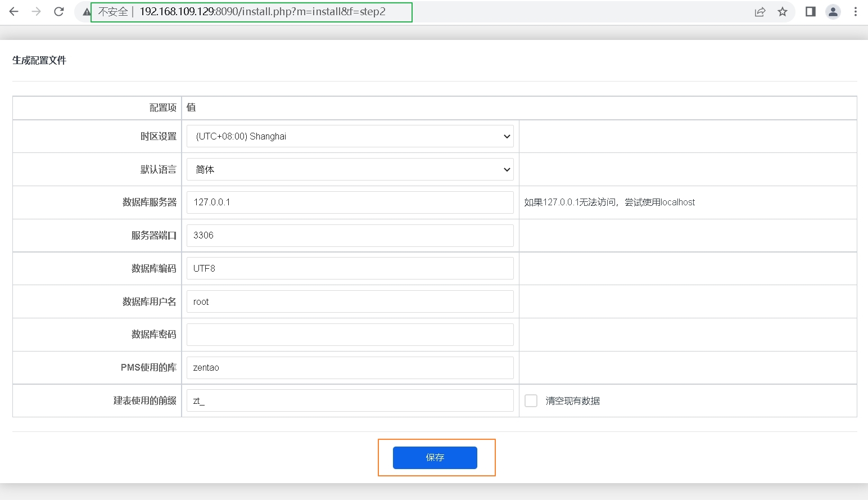
Task: Focus the empty database password field
Action: tap(350, 335)
